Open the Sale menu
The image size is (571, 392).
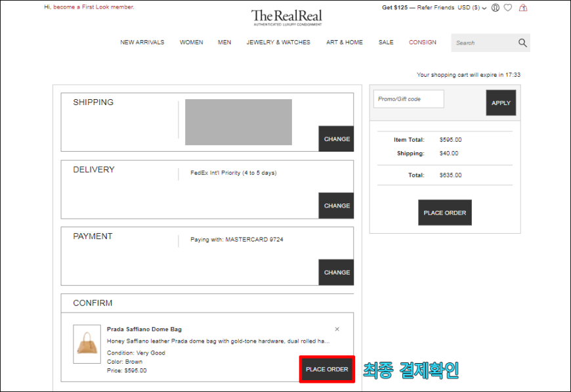[386, 42]
